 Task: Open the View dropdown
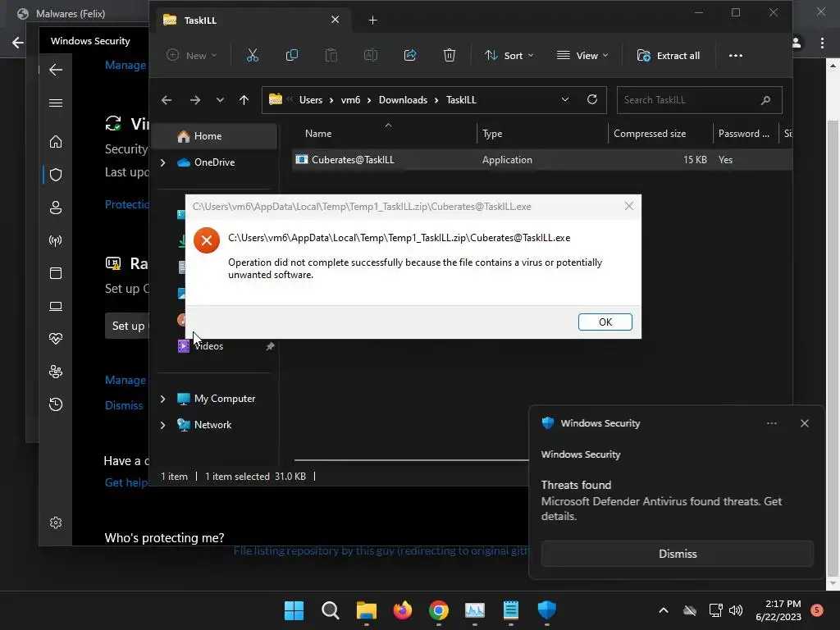click(582, 55)
